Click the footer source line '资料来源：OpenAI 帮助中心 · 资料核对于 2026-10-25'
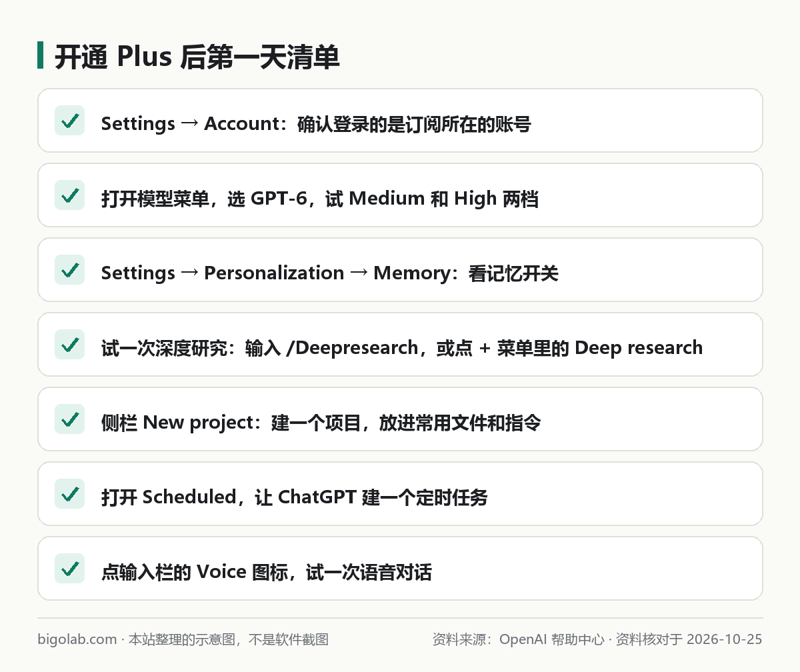This screenshot has height=672, width=800. click(x=597, y=640)
